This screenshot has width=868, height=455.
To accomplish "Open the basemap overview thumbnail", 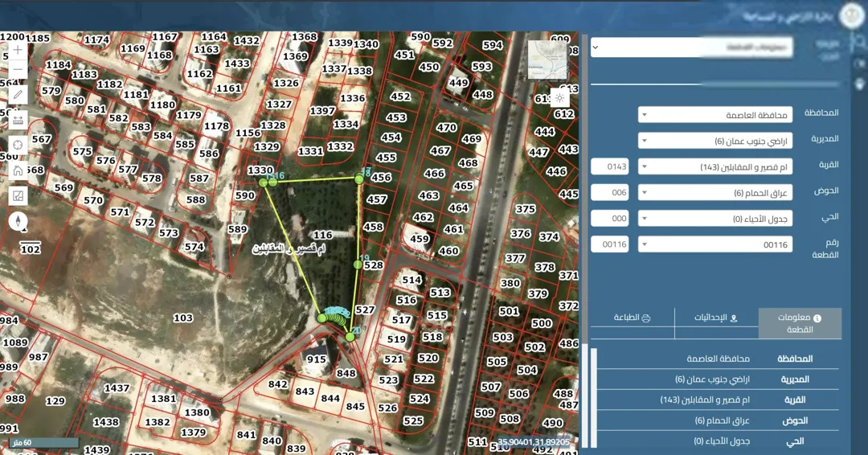I will (x=547, y=59).
